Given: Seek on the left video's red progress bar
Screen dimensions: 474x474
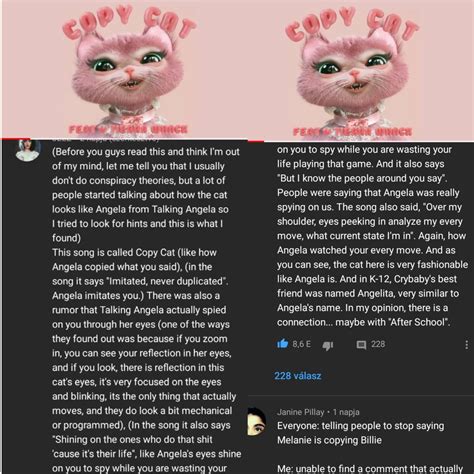Looking at the screenshot, I should [125, 139].
